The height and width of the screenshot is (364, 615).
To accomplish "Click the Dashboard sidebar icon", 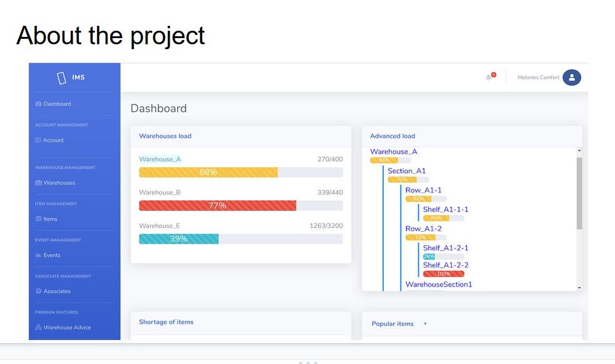I will 38,104.
